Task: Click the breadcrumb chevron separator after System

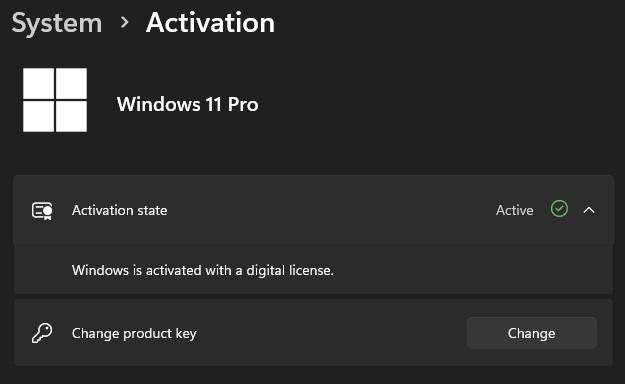Action: 125,22
